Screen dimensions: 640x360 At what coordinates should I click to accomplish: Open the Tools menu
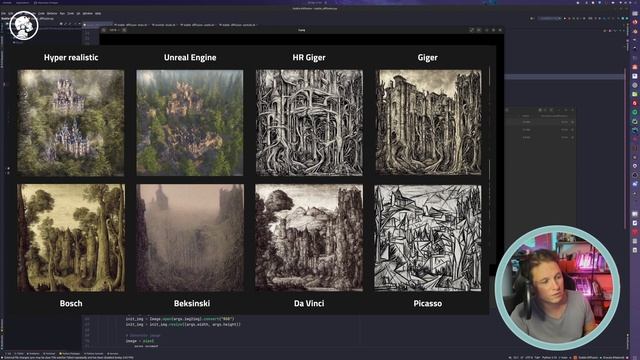[x=71, y=13]
